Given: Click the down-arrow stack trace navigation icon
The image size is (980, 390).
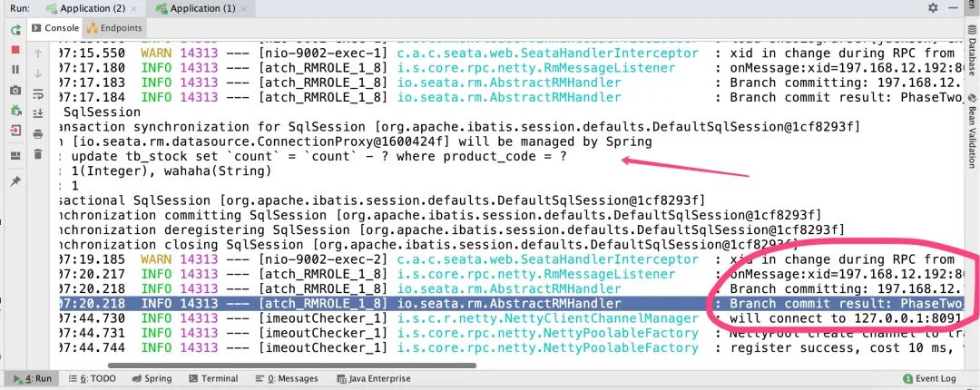Looking at the screenshot, I should [37, 73].
